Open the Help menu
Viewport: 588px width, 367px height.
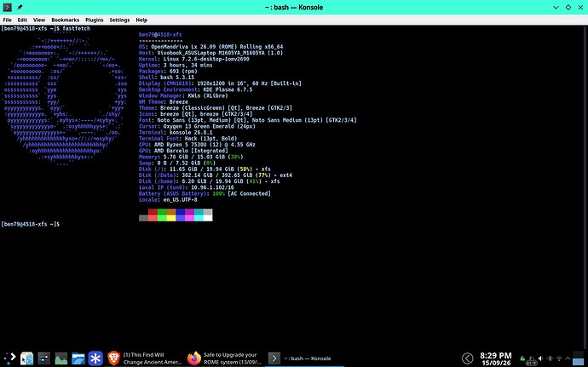(x=141, y=20)
